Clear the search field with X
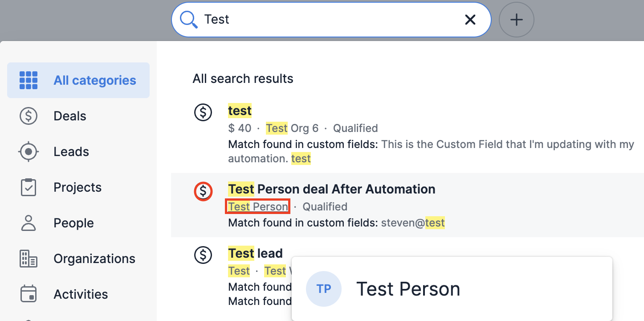644x321 pixels. tap(470, 20)
